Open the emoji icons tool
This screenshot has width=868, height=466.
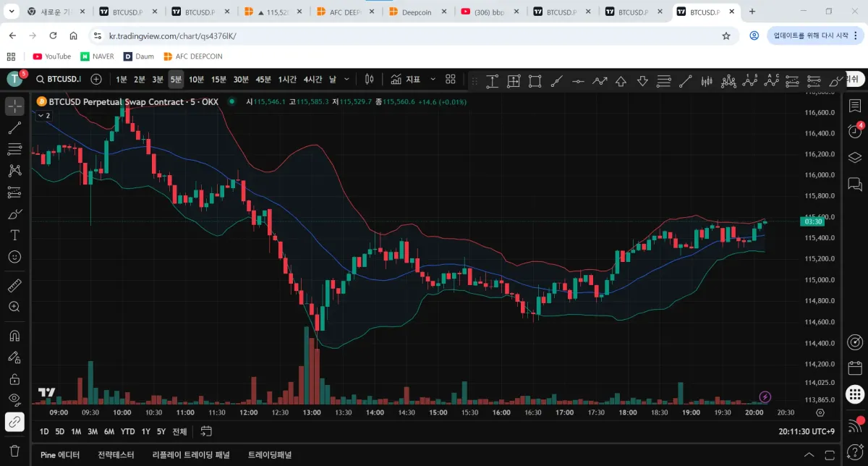pos(14,257)
